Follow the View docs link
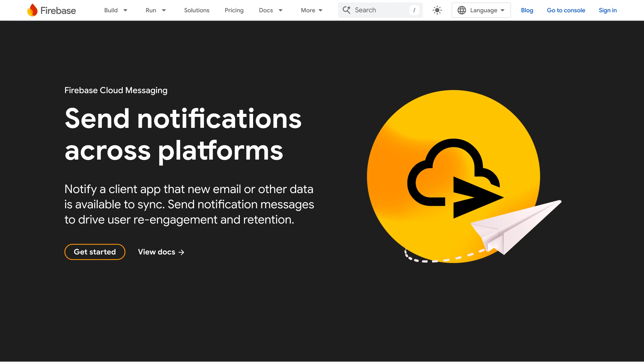Screen dimensions: 644x362 pos(161,252)
